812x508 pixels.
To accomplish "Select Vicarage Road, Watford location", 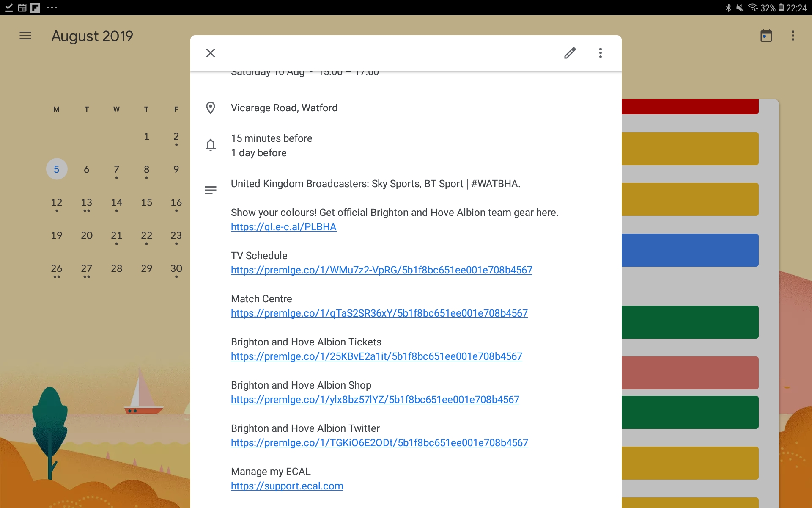I will [x=284, y=108].
